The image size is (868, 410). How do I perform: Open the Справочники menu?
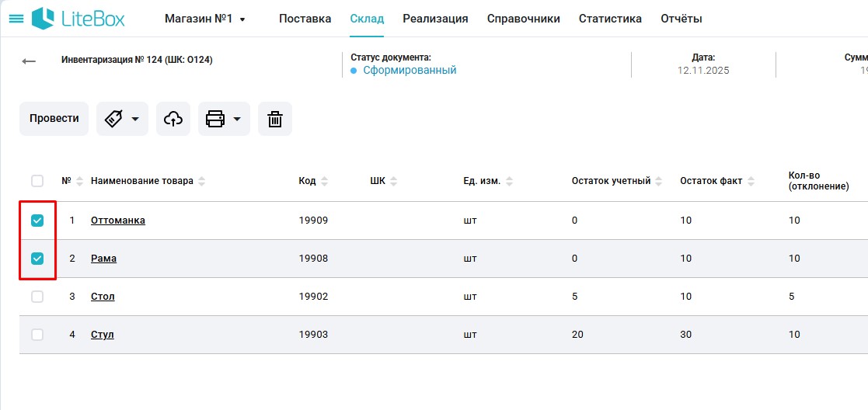point(524,19)
